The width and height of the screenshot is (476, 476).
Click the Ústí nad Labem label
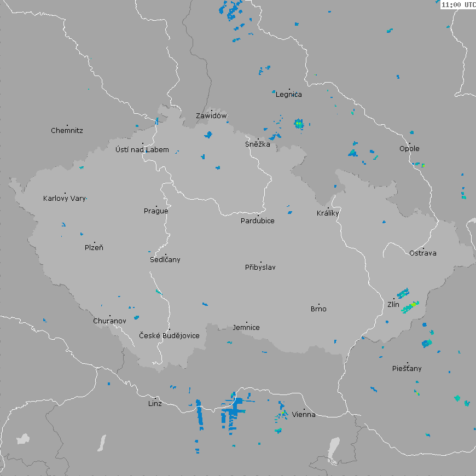[x=142, y=150]
